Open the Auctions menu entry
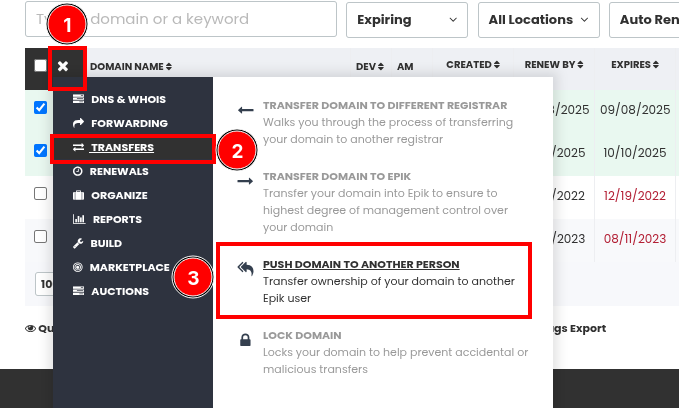This screenshot has height=408, width=679. [120, 291]
